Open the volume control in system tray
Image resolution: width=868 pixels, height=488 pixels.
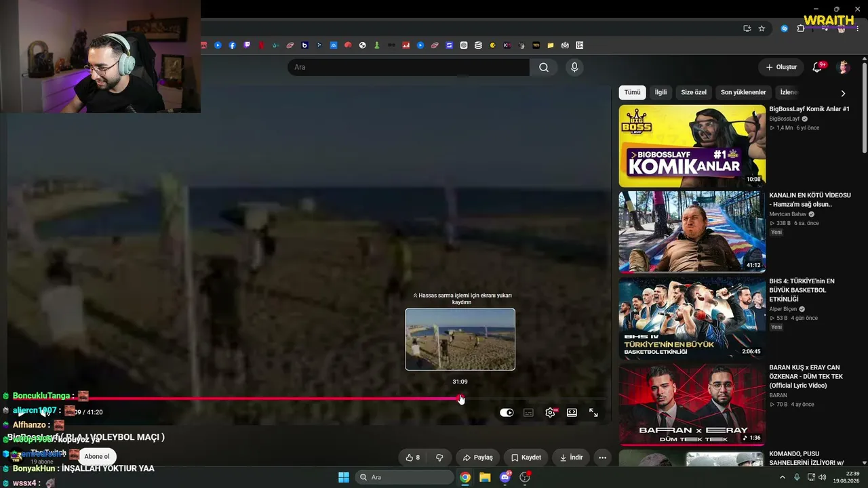tap(824, 477)
